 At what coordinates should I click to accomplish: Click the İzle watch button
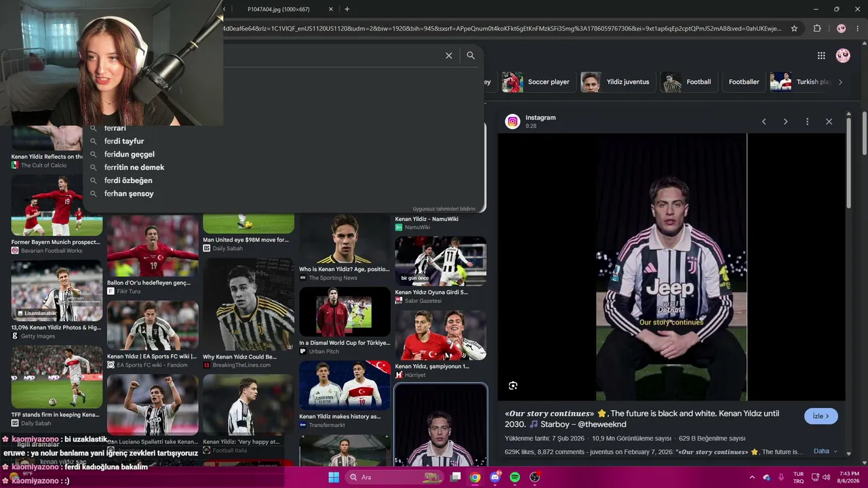(821, 416)
